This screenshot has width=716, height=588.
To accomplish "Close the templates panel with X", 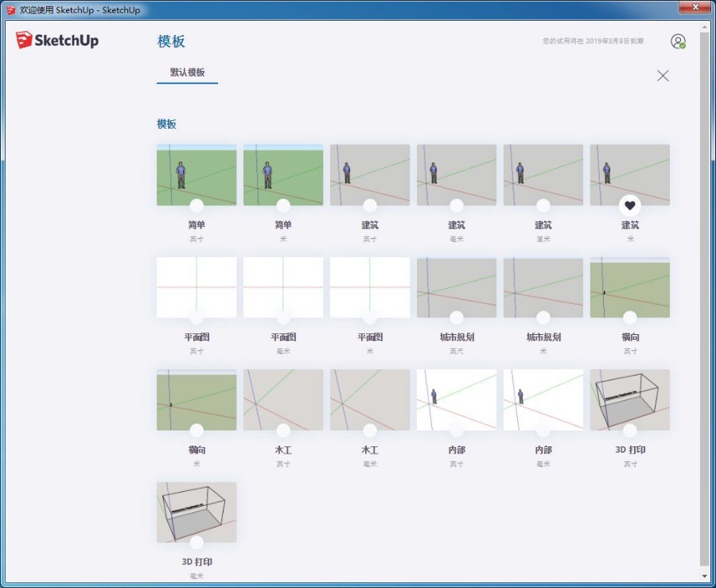I will 663,76.
